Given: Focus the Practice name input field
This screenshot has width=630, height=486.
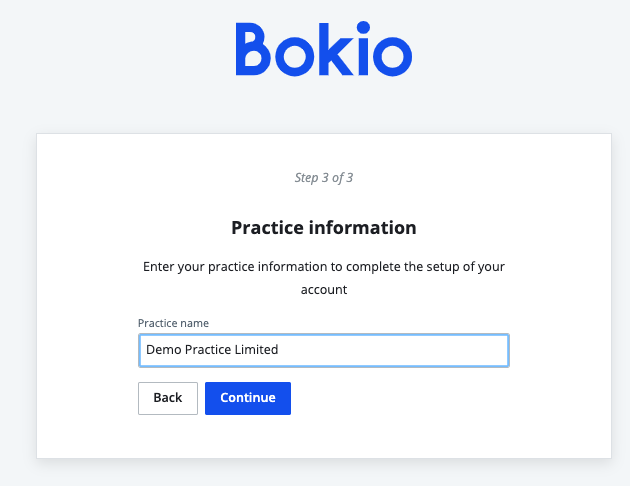Looking at the screenshot, I should coord(323,350).
